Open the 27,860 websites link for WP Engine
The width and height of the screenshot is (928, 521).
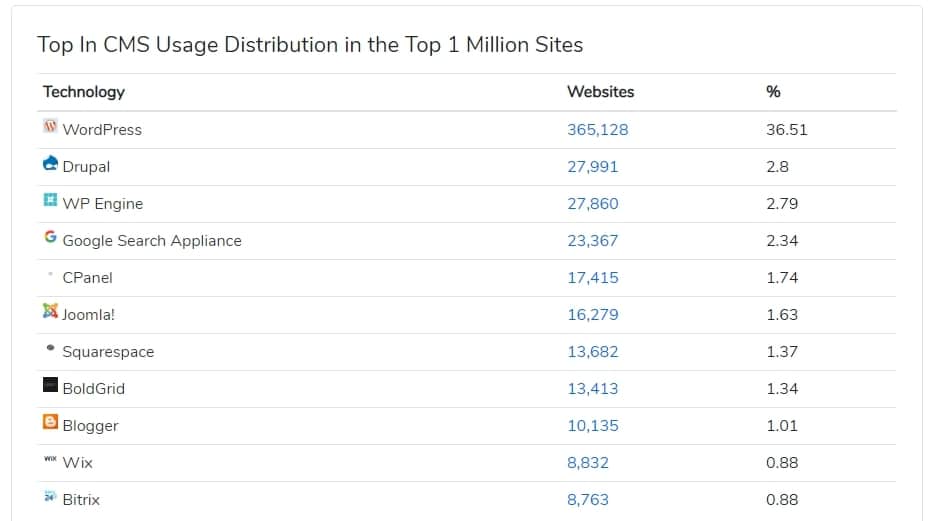pos(592,204)
